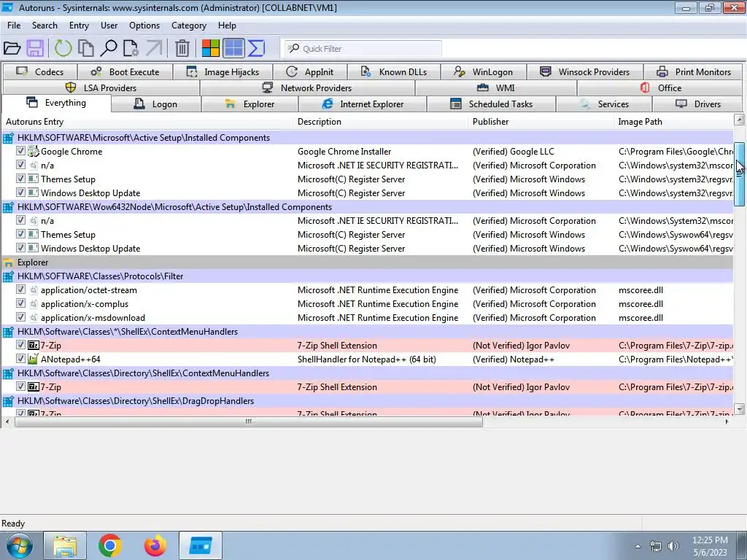Toggle the colorful Windows entries filter icon
This screenshot has height=560, width=747.
pos(211,48)
